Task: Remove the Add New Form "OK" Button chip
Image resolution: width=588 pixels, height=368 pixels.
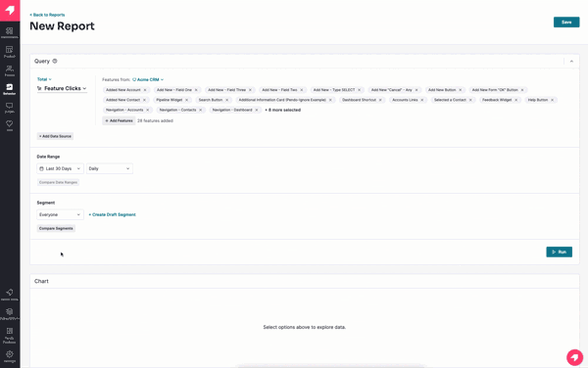Action: pos(522,90)
